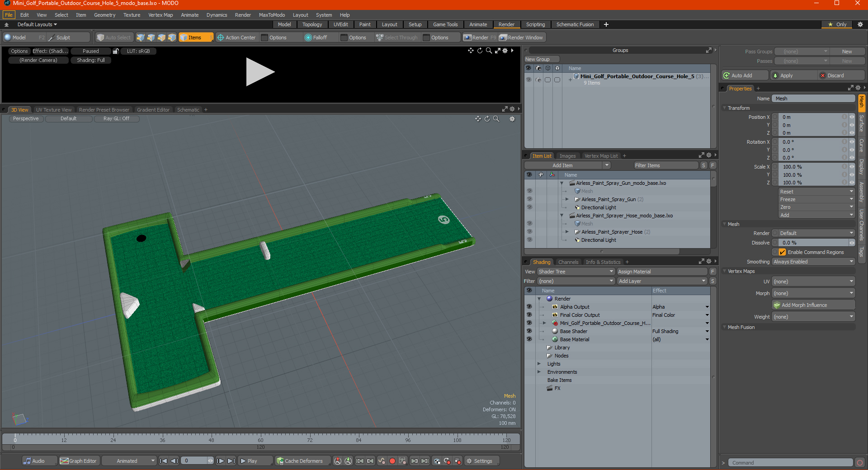Open the Channels tab
868x470 pixels.
click(x=568, y=262)
